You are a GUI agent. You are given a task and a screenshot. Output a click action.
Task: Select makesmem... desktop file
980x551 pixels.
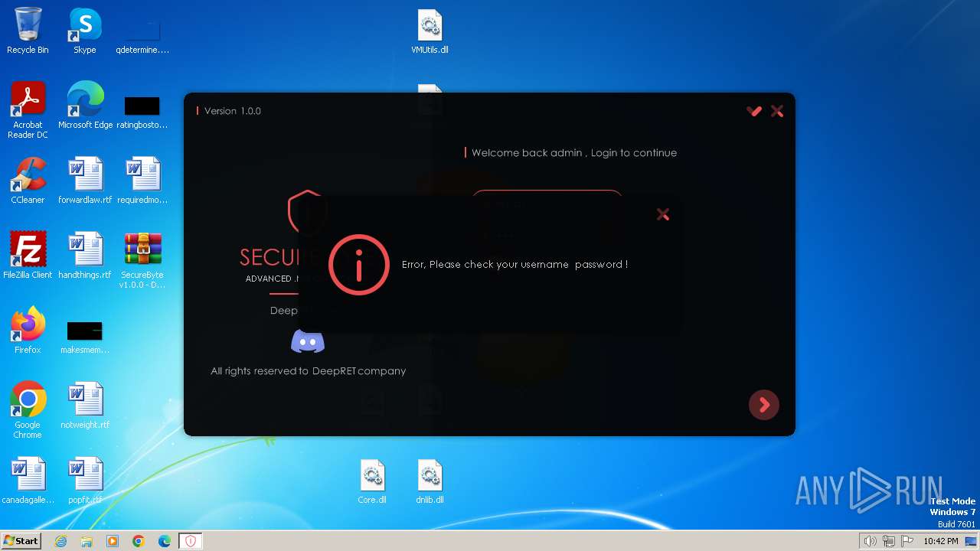[x=85, y=337]
